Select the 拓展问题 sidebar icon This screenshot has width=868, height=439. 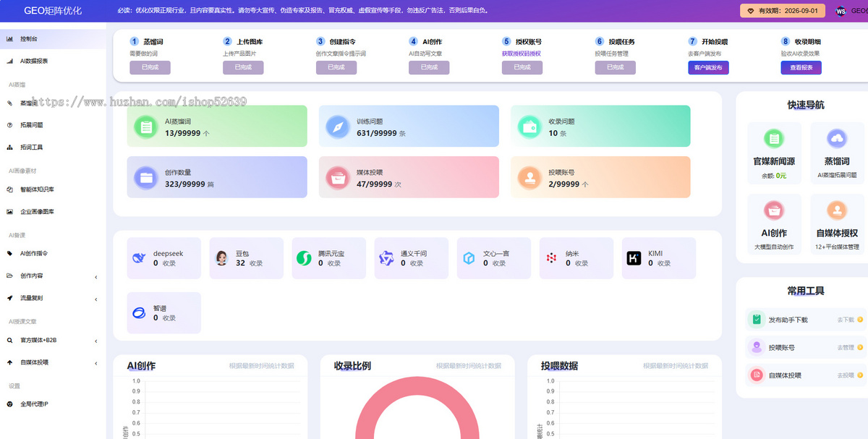(9, 125)
